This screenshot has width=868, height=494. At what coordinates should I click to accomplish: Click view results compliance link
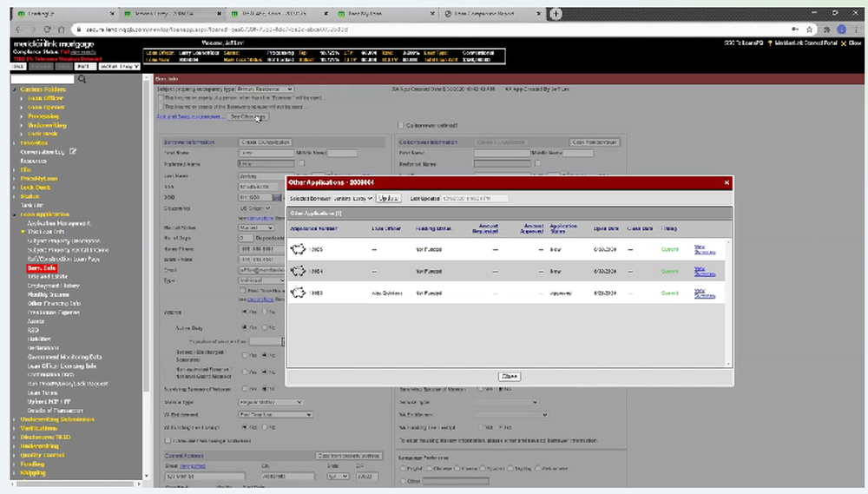tap(83, 52)
